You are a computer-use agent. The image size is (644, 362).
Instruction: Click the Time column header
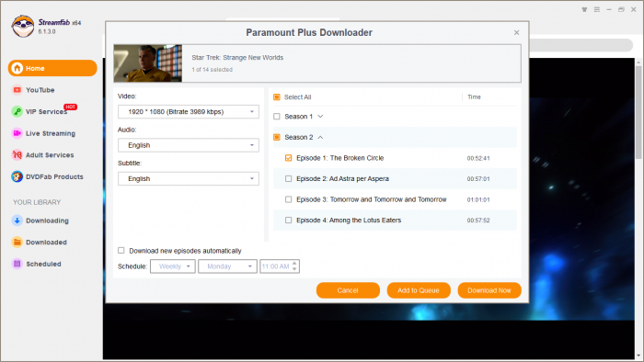point(474,97)
